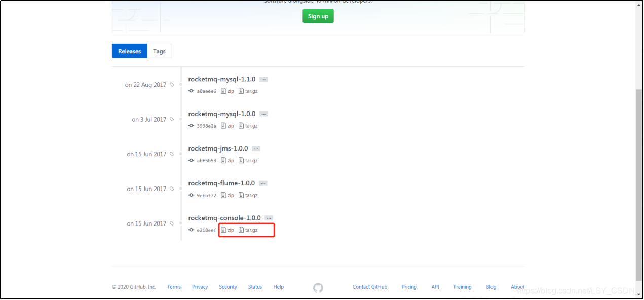Screen dimensions: 644x300
Task: Open commit e218eef for rocketmq-console
Action: pos(191,230)
